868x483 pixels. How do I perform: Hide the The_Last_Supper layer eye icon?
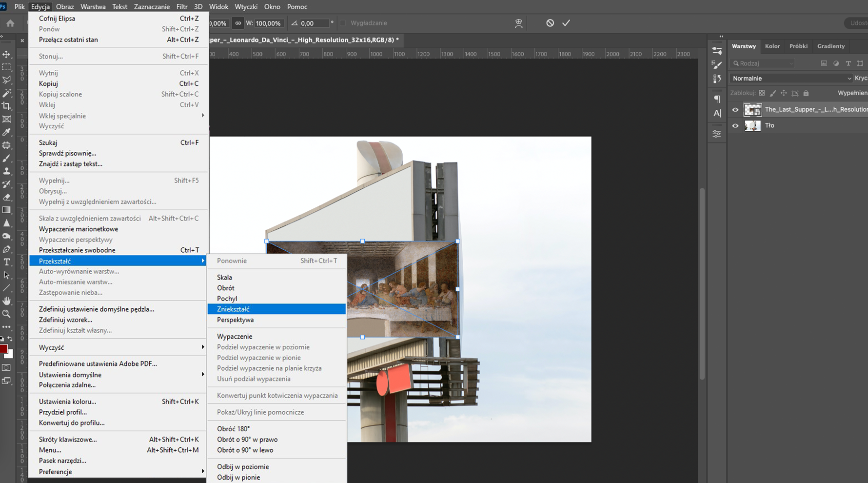[735, 110]
